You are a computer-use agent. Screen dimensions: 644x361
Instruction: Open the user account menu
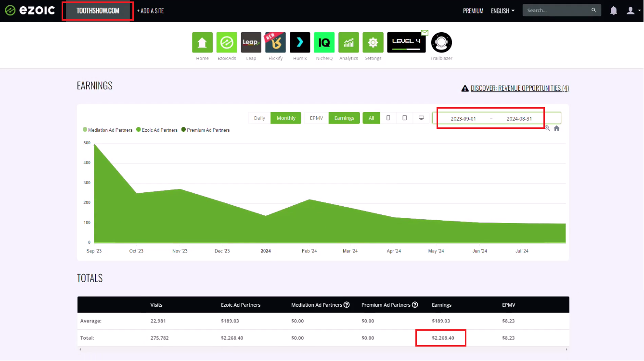pyautogui.click(x=632, y=11)
